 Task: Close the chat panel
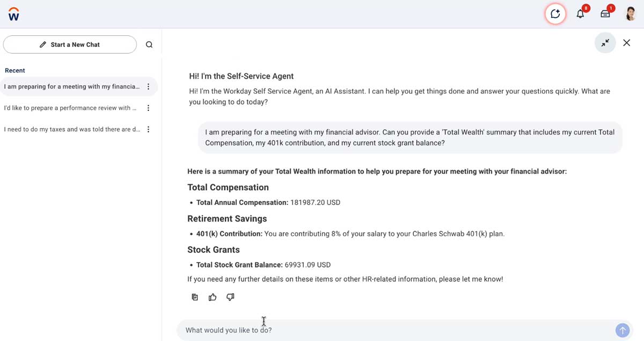626,43
